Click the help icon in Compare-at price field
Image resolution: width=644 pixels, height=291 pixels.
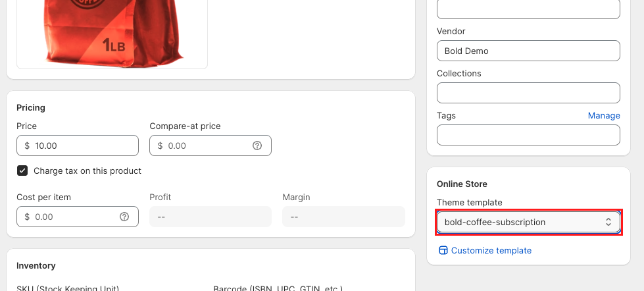pos(257,145)
